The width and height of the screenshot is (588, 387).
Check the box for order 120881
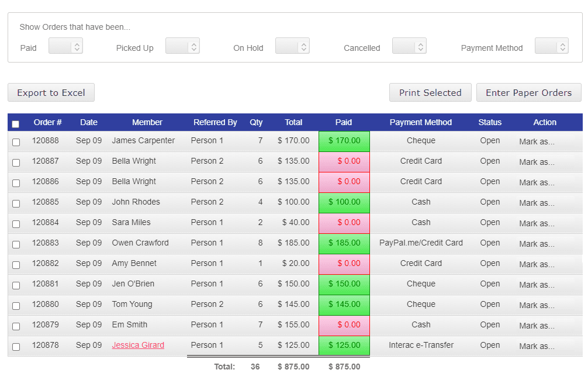16,285
